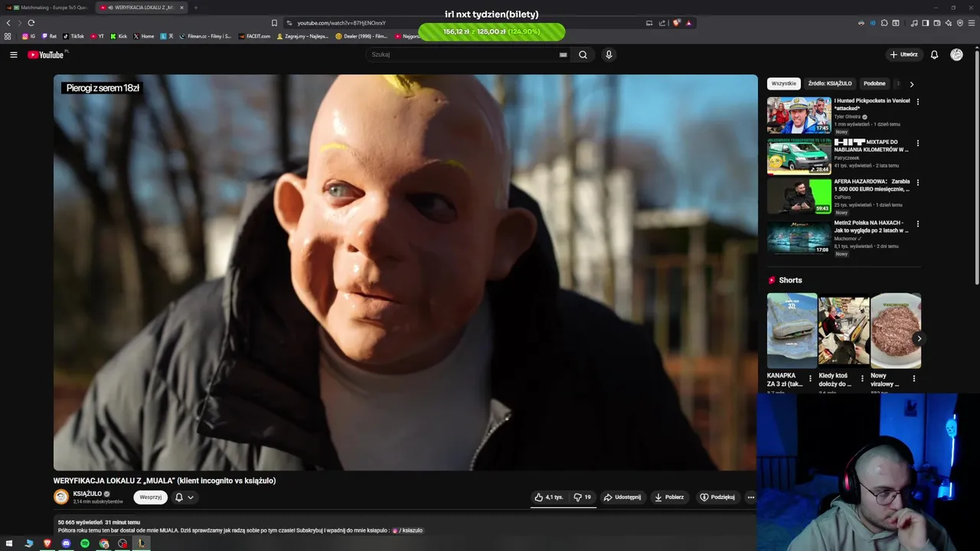Open Brave Wallet icon
Image resolution: width=980 pixels, height=551 pixels.
[x=936, y=23]
